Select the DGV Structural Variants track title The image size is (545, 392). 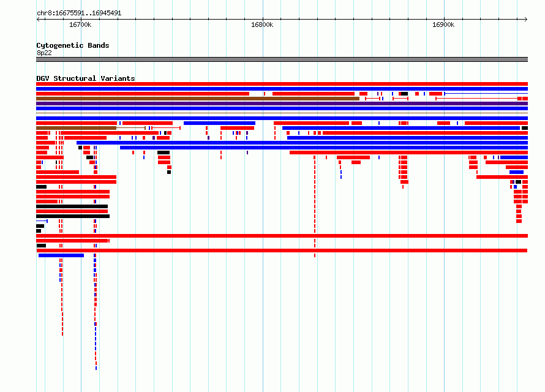coord(86,78)
